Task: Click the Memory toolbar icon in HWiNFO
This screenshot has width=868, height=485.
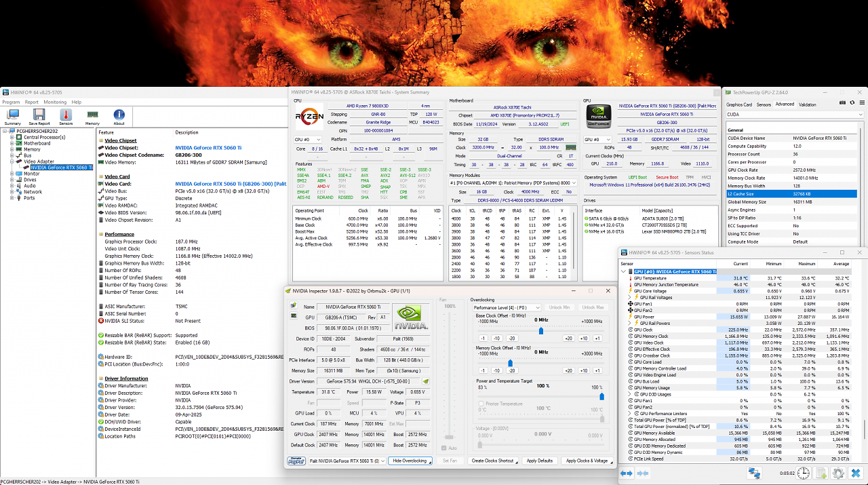Action: pyautogui.click(x=92, y=117)
